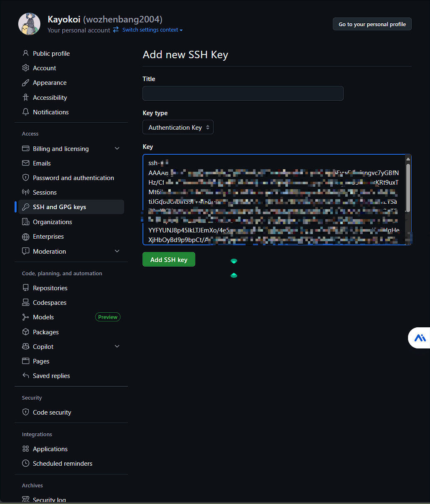Click the Packages box icon

26,332
